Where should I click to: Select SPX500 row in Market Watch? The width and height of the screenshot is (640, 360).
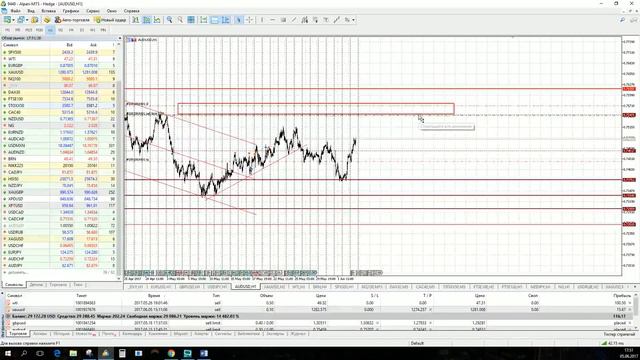pyautogui.click(x=59, y=52)
